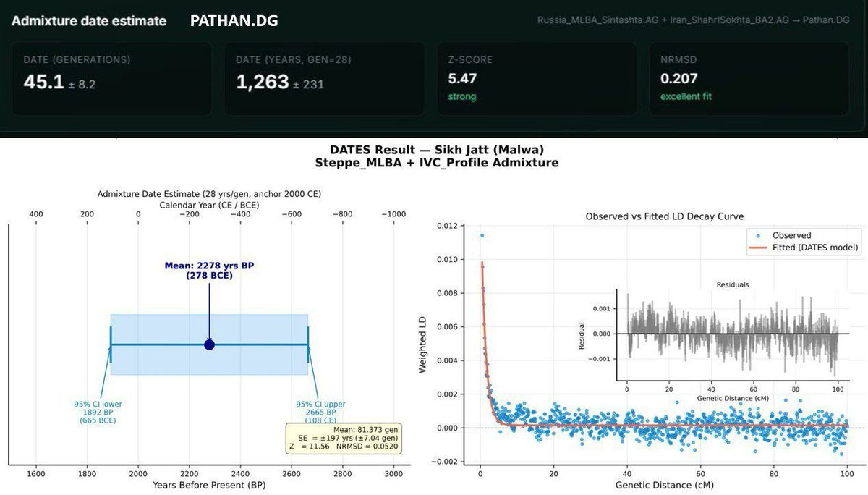Image resolution: width=868 pixels, height=495 pixels.
Task: Click the Sintashta + ShahrISokhta model text
Action: pos(693,20)
